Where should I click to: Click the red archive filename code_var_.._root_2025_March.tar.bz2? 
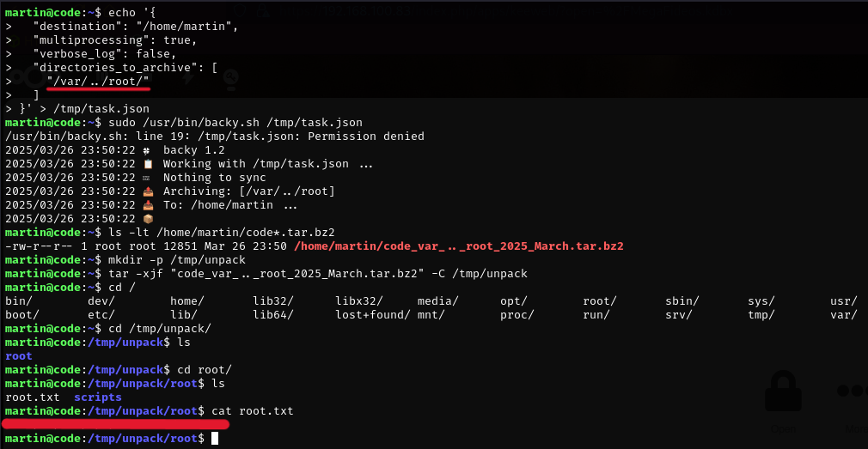click(x=458, y=246)
